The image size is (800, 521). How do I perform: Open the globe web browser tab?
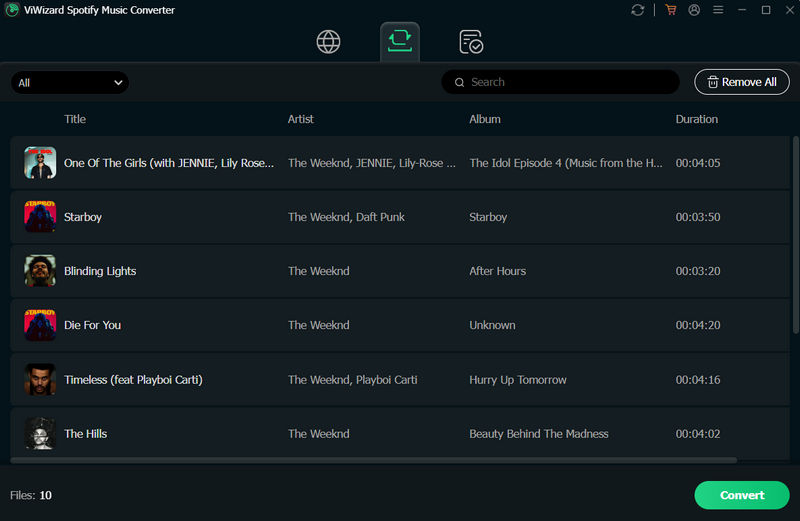(x=328, y=42)
